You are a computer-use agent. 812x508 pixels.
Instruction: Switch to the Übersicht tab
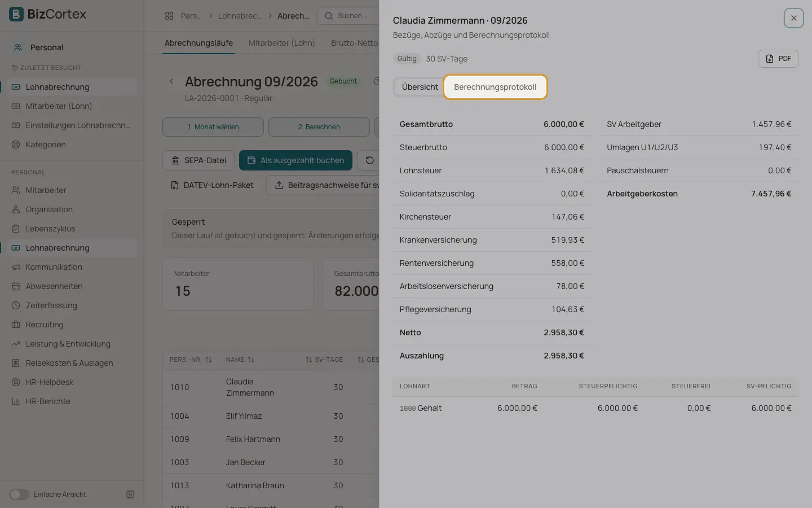(x=420, y=87)
